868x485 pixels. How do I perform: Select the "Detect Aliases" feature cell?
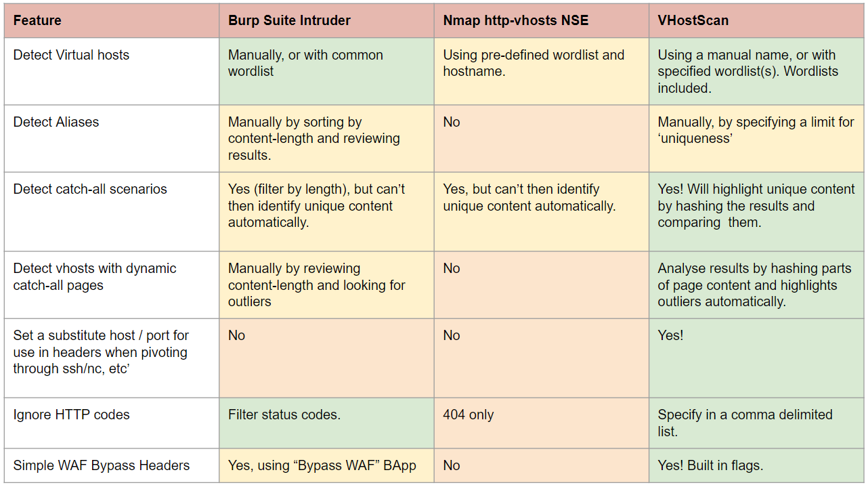(56, 123)
